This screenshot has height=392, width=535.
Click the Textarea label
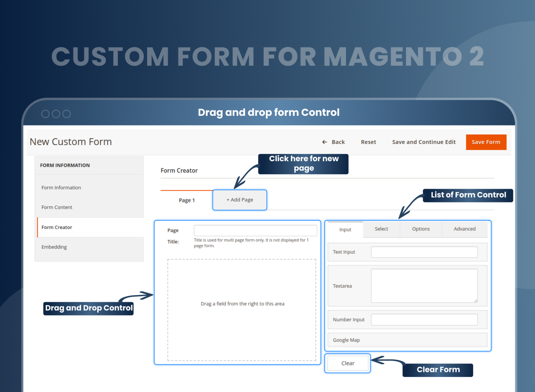[x=342, y=286]
